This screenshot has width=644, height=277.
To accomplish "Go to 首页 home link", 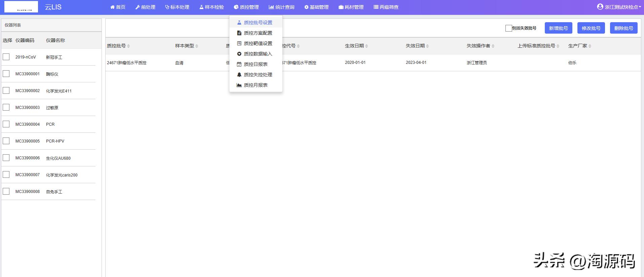I will tap(118, 7).
